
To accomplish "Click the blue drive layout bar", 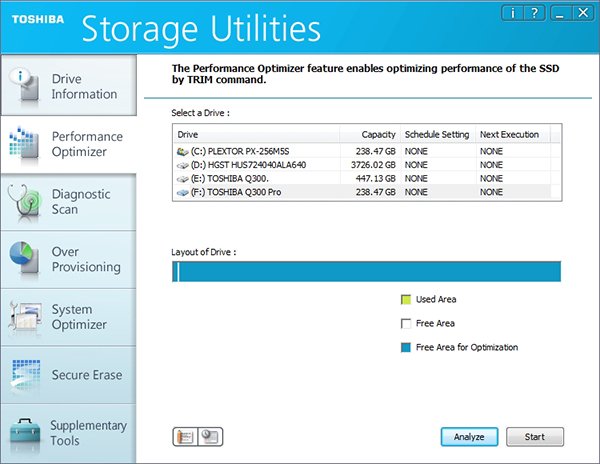I will click(367, 272).
